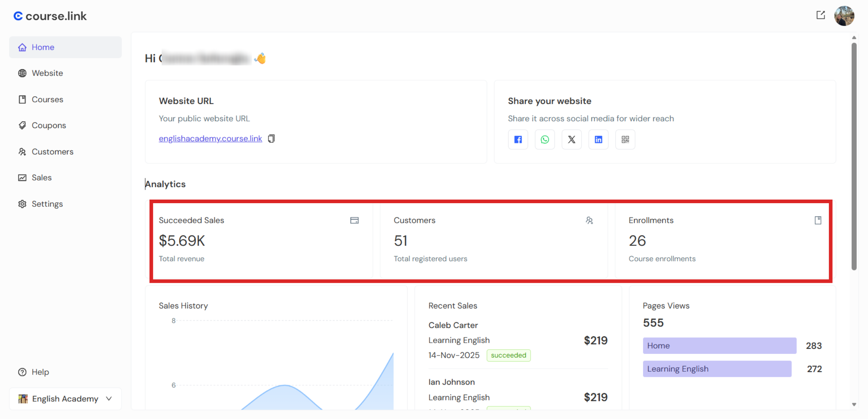Generate QR code for website
Viewport: 868px width, 419px height.
[625, 139]
